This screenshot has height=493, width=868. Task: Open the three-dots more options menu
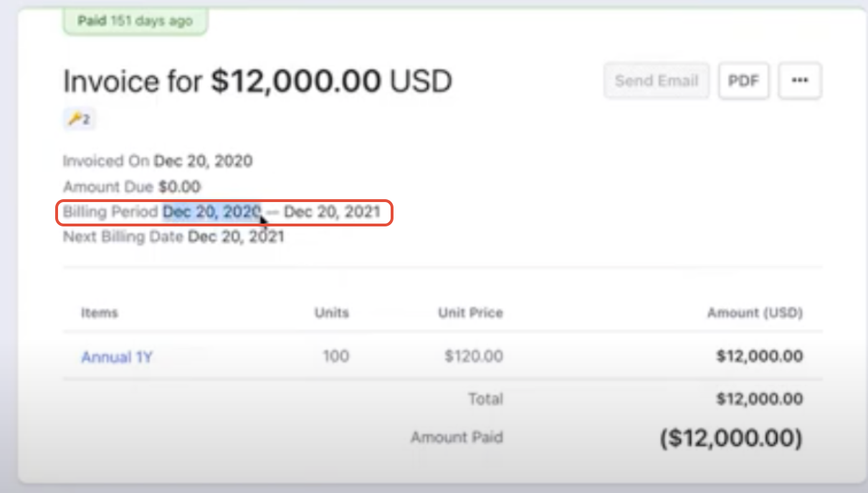[800, 81]
